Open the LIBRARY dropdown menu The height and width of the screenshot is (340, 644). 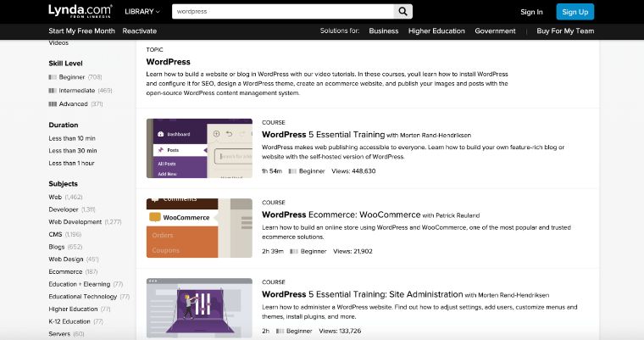(142, 12)
